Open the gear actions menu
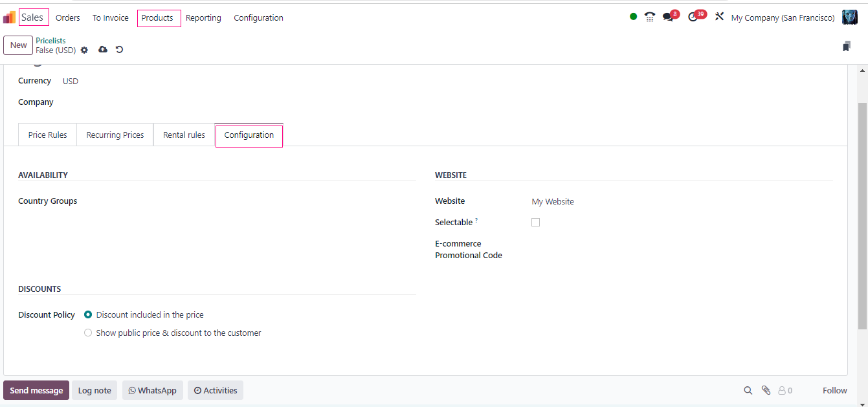Viewport: 868px width, 407px height. 84,50
